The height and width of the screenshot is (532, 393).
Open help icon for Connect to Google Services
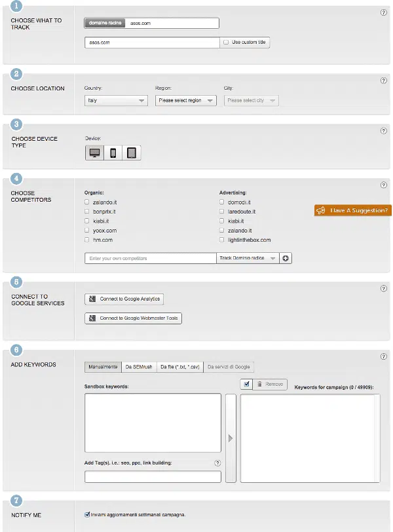pos(384,288)
